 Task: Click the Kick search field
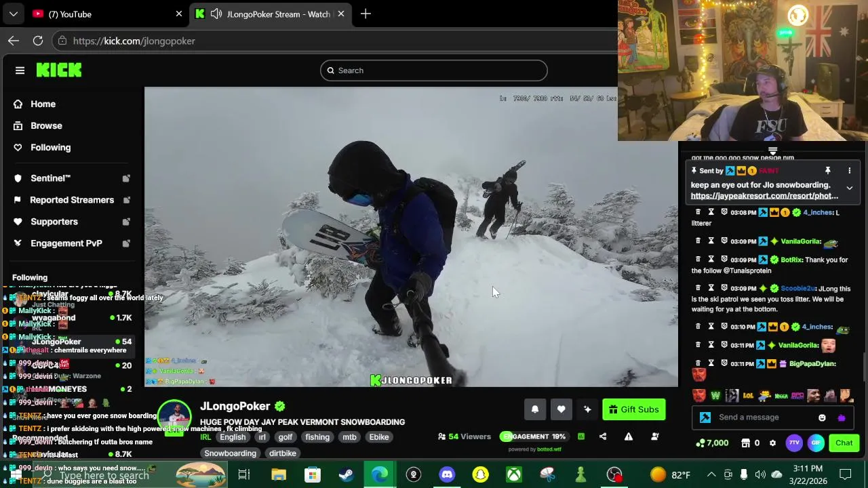tap(434, 70)
